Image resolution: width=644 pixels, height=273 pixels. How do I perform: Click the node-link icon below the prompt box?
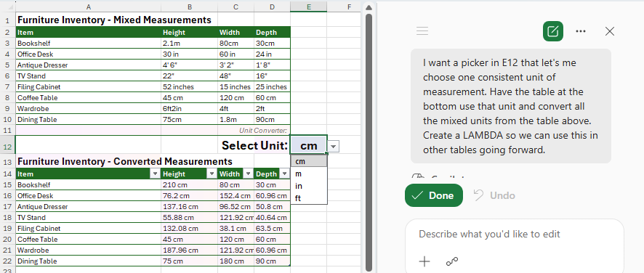(x=452, y=261)
